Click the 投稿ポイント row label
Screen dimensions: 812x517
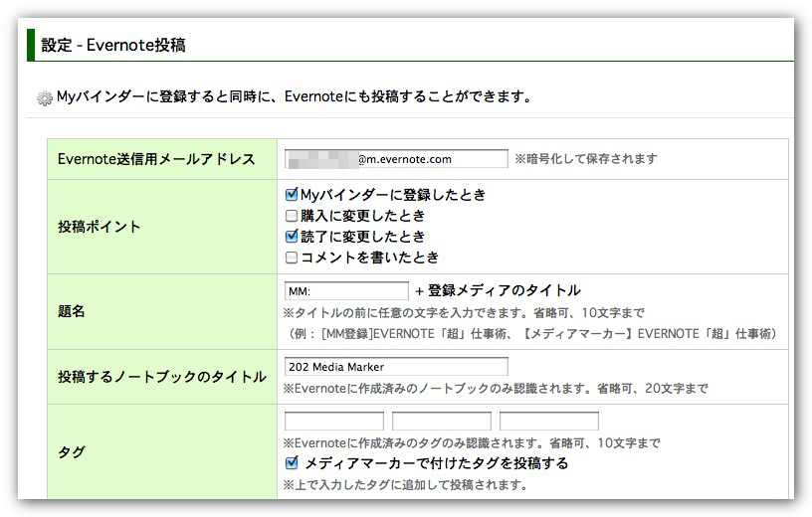click(x=100, y=227)
